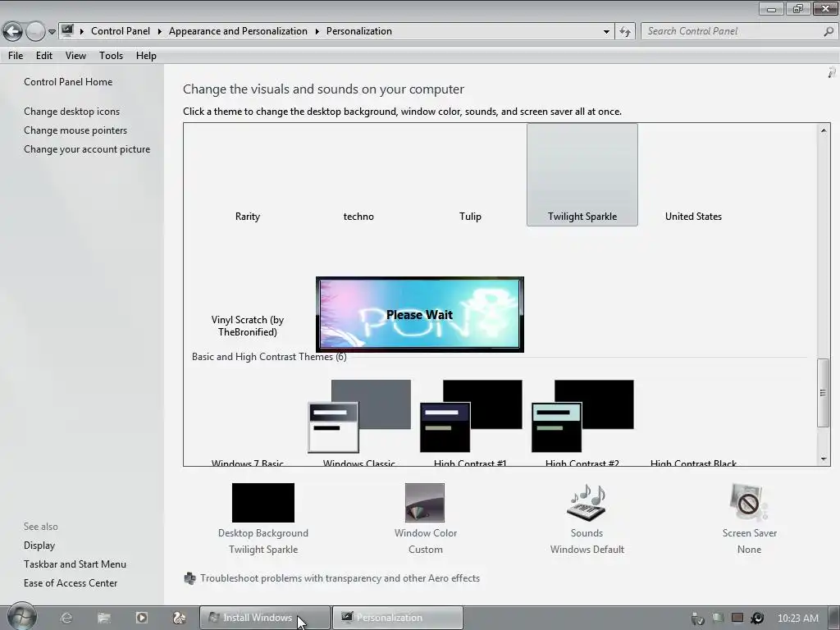This screenshot has height=630, width=840.
Task: Open Change mouse pointers link
Action: click(75, 130)
